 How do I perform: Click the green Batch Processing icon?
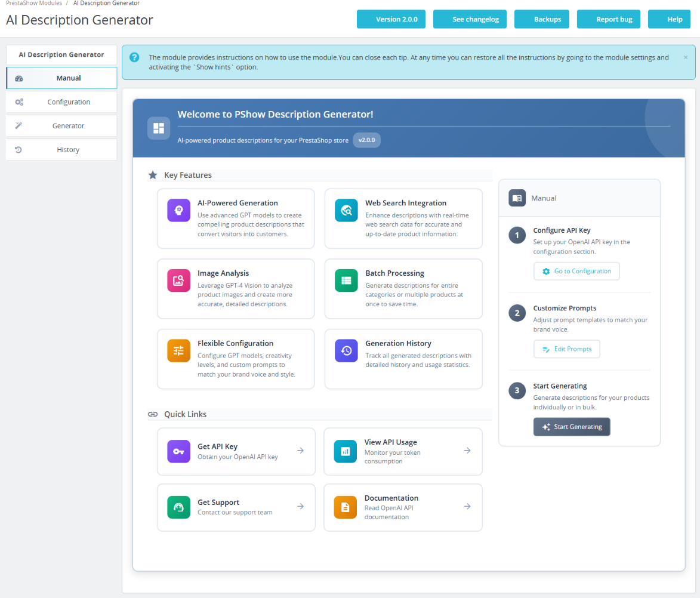coord(346,280)
